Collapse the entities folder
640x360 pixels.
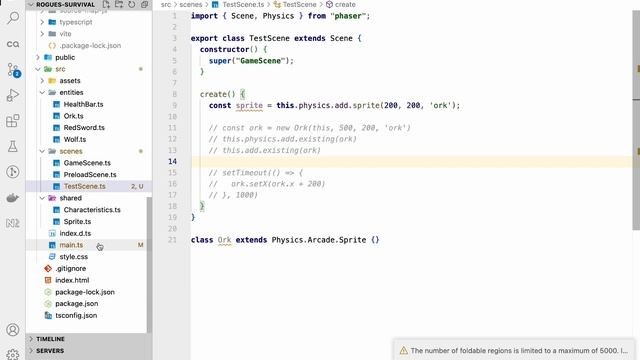[x=42, y=93]
